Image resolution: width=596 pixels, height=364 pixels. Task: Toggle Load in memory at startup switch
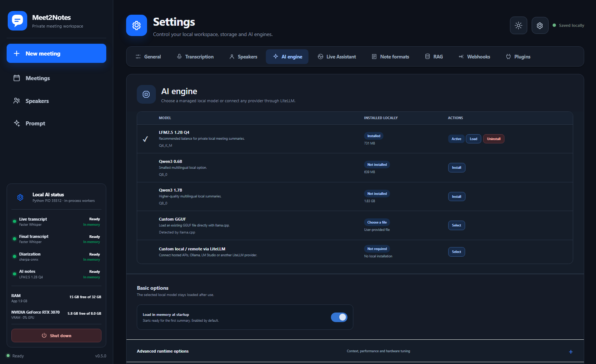(x=339, y=317)
